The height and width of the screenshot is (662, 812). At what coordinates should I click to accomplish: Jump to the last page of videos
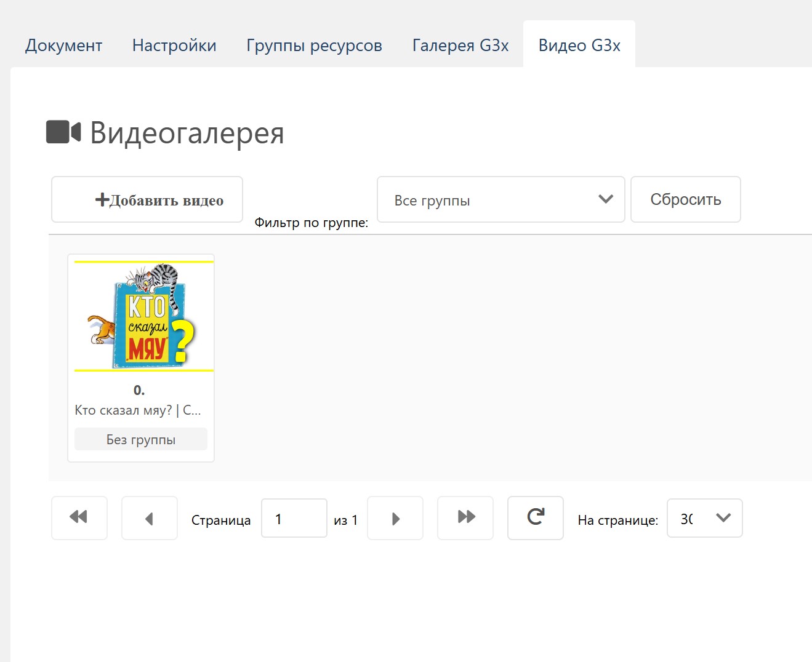[465, 517]
